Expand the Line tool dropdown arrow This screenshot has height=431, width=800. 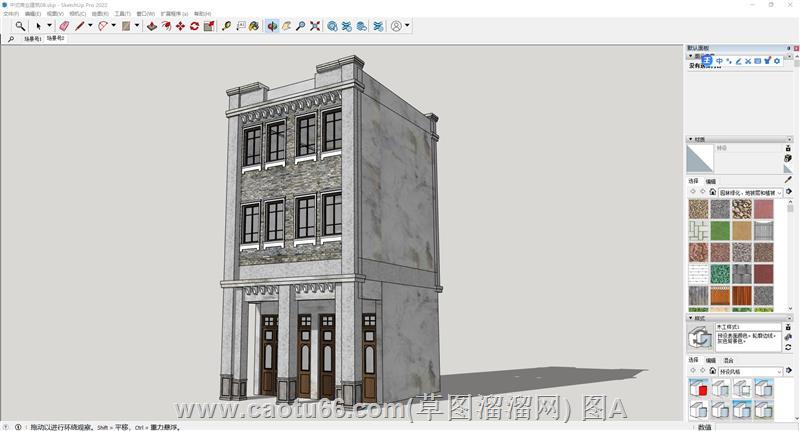(90, 26)
